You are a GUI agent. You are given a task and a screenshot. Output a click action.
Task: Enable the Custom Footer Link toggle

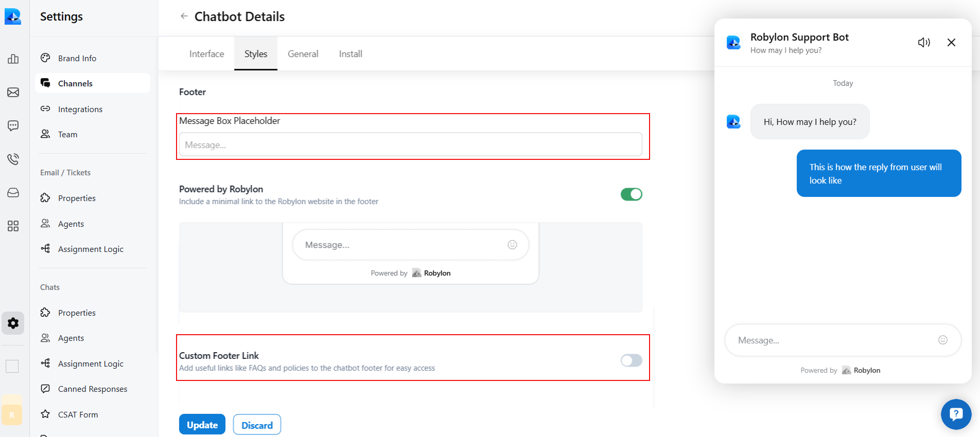[631, 360]
